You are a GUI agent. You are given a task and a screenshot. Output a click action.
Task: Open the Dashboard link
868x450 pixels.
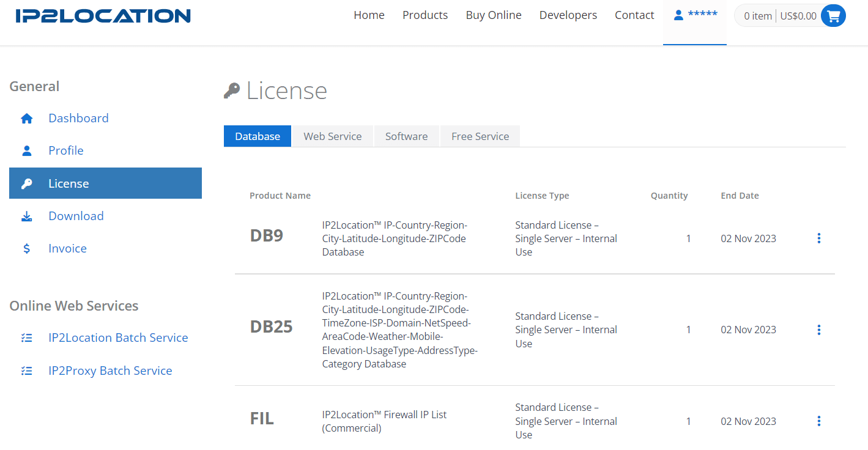78,118
